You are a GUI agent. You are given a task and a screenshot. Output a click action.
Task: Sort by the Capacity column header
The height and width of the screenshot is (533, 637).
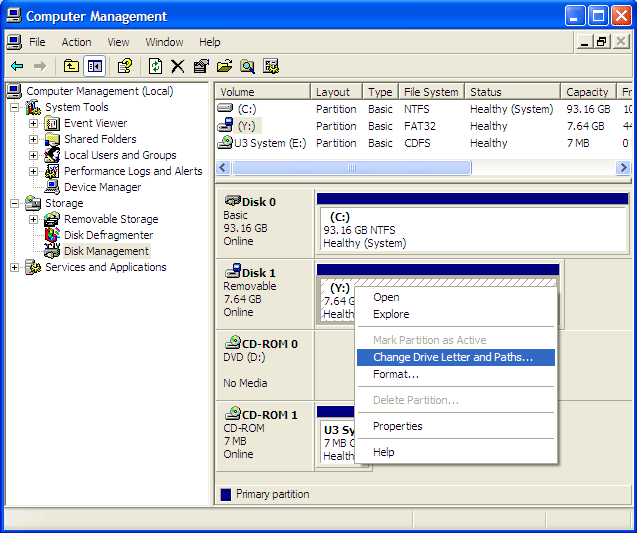pos(588,92)
